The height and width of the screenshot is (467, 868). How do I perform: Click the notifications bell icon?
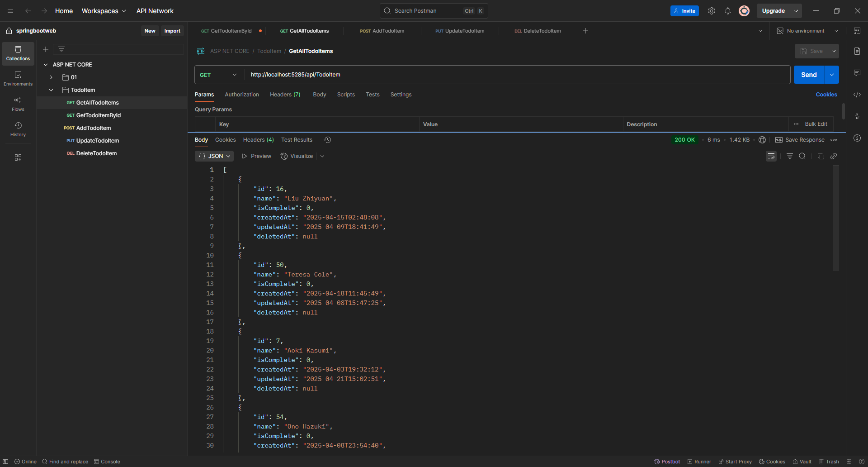pyautogui.click(x=727, y=11)
